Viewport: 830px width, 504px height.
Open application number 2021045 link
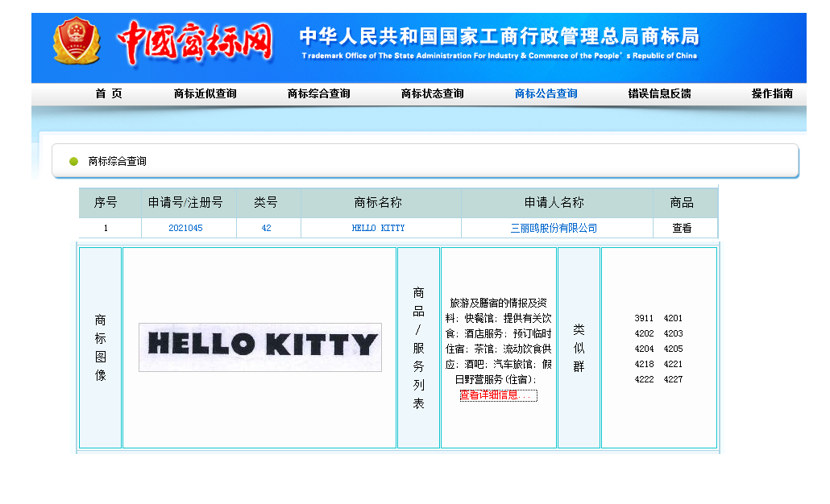pyautogui.click(x=185, y=228)
